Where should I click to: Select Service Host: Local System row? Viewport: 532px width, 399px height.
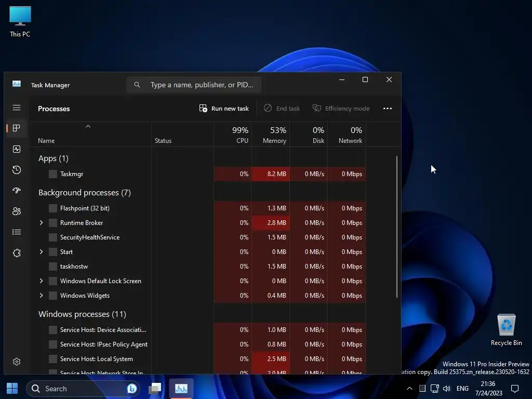198,359
